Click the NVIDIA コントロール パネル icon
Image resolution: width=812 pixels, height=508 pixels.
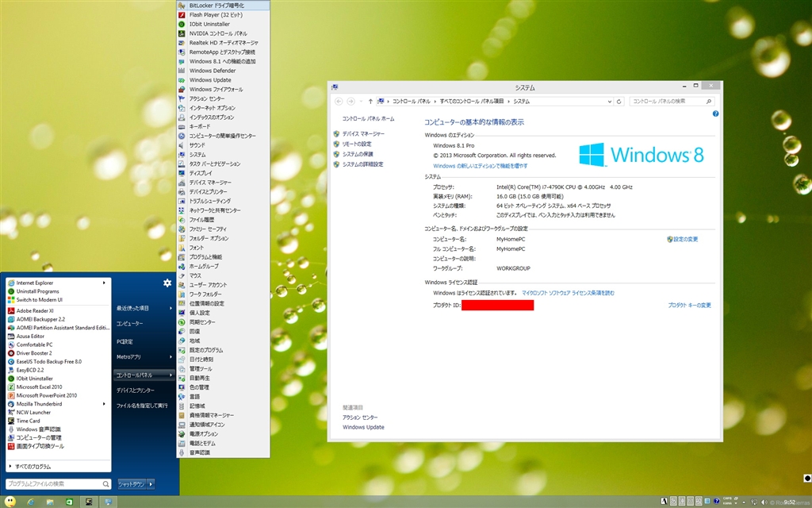coord(182,33)
